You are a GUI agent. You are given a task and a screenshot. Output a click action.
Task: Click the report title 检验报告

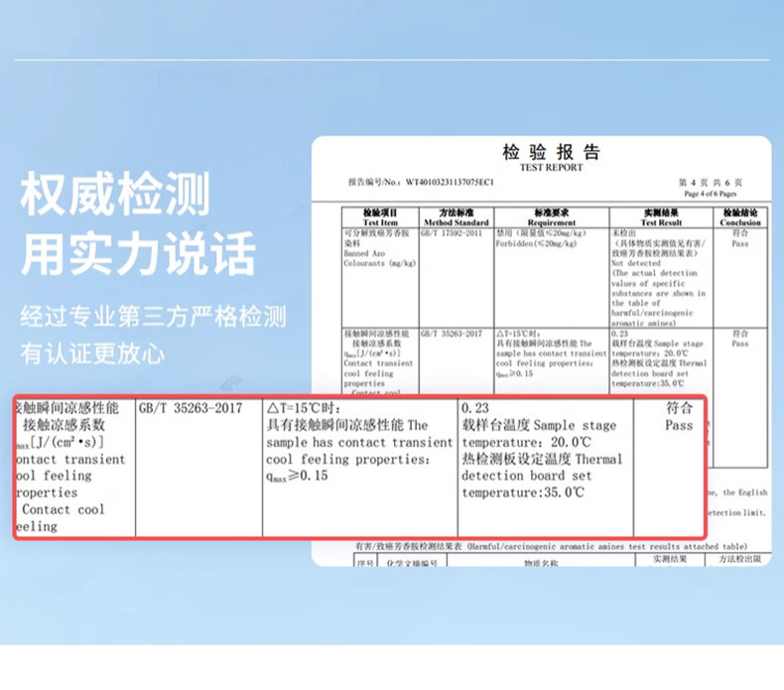551,153
